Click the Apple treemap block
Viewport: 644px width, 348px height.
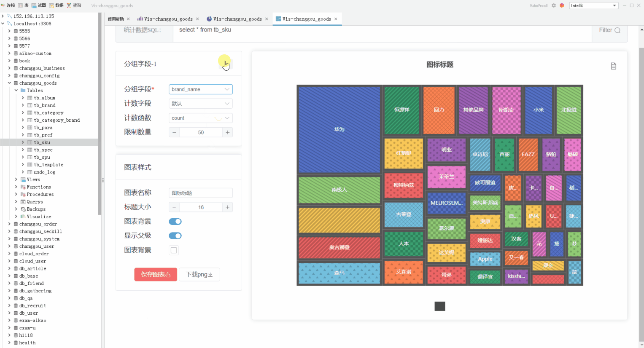[x=485, y=259]
